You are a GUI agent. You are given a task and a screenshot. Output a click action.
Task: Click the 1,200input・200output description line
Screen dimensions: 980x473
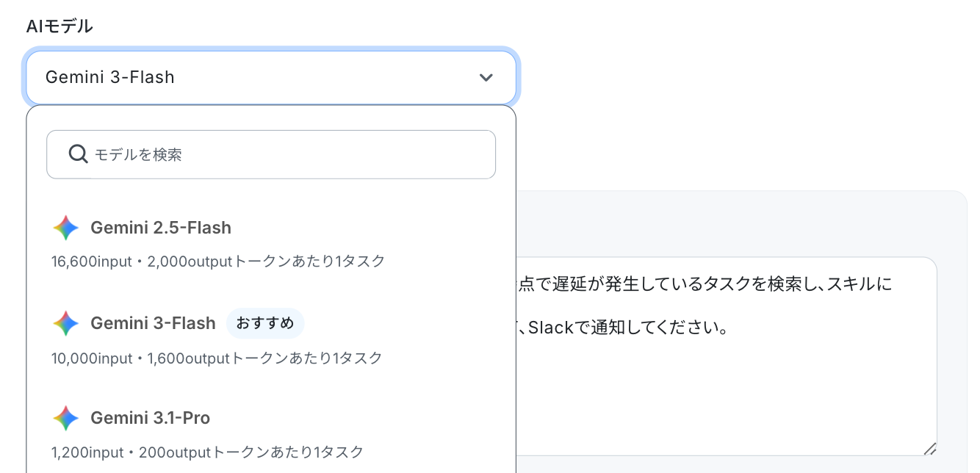pyautogui.click(x=207, y=452)
